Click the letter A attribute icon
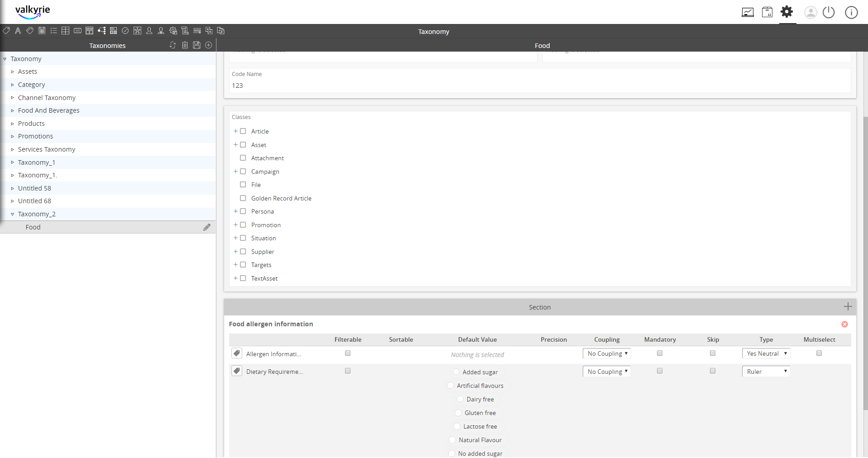Viewport: 868px width, 458px height. point(18,31)
